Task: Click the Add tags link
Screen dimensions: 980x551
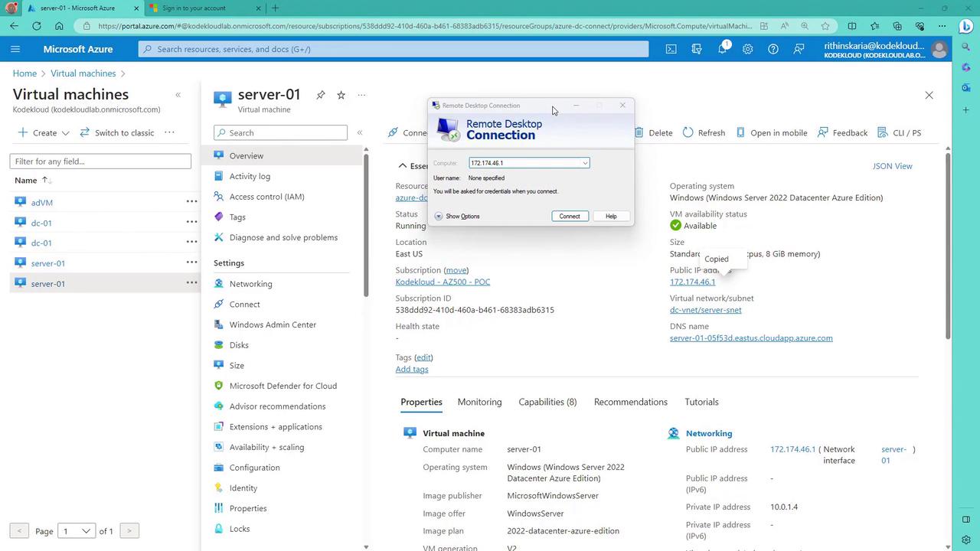Action: tap(412, 370)
